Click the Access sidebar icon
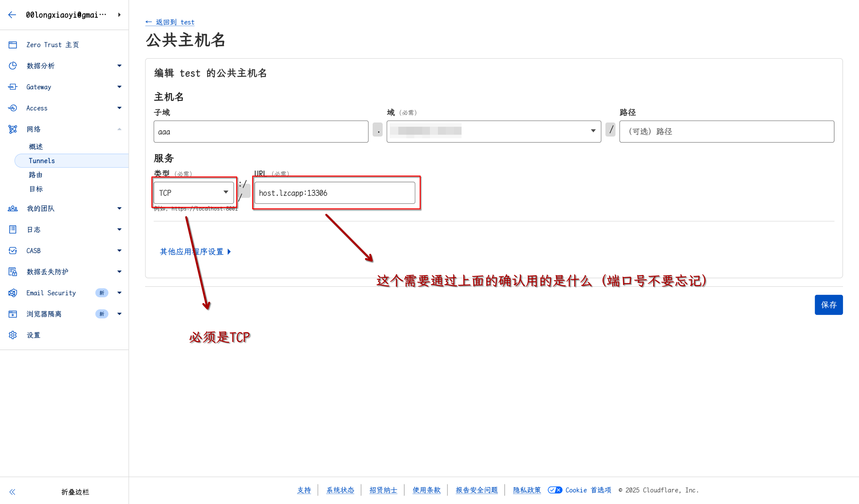 [x=13, y=108]
